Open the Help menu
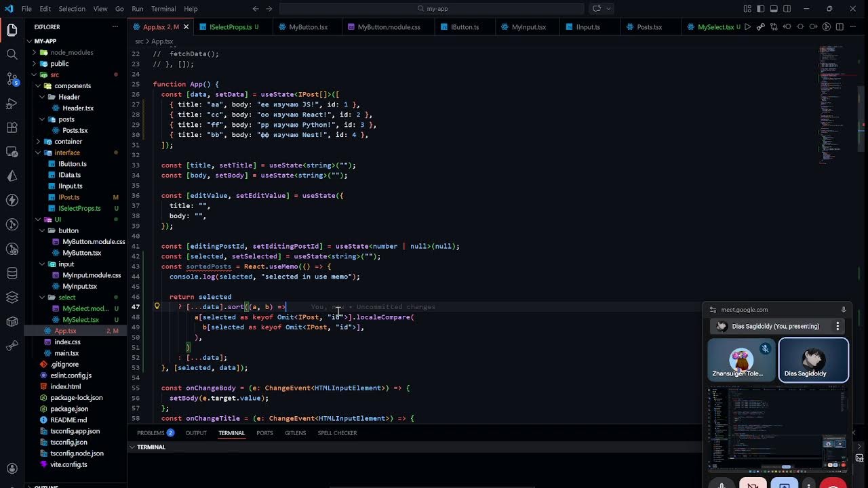 point(191,9)
